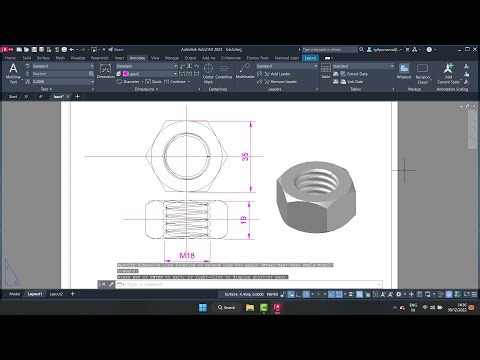
Task: Open the Start file tab
Action: click(x=13, y=97)
